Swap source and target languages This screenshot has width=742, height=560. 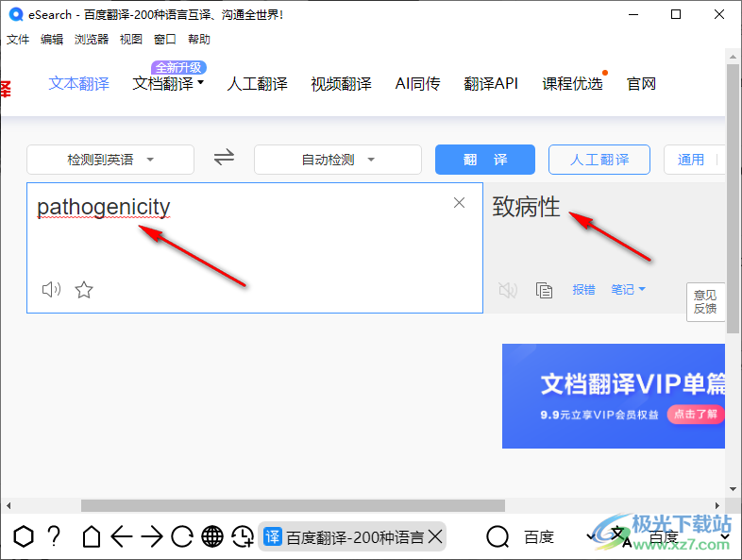pyautogui.click(x=224, y=157)
